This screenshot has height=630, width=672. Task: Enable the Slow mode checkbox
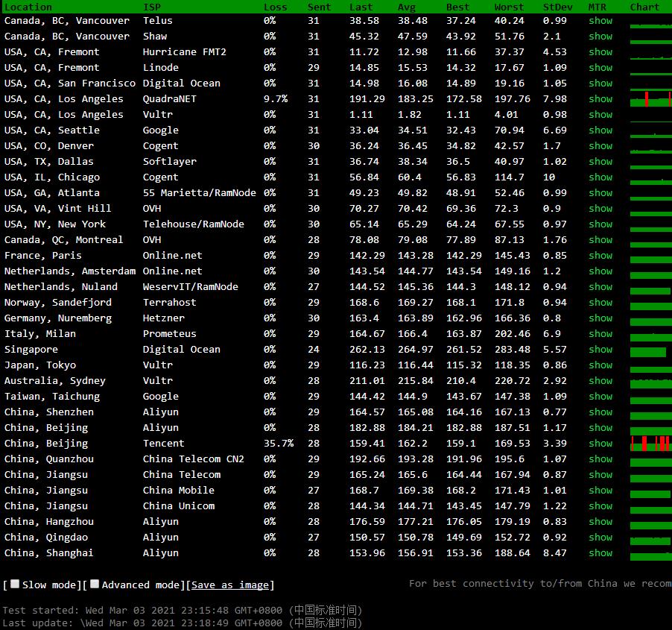point(15,584)
